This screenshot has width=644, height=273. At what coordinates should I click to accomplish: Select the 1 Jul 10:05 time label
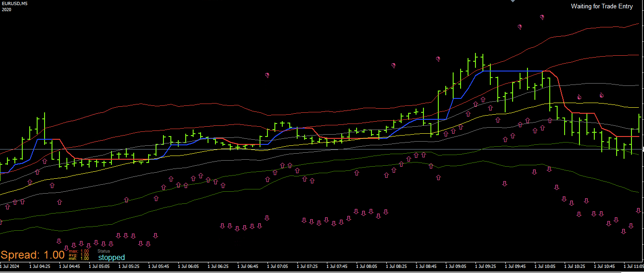(545, 267)
